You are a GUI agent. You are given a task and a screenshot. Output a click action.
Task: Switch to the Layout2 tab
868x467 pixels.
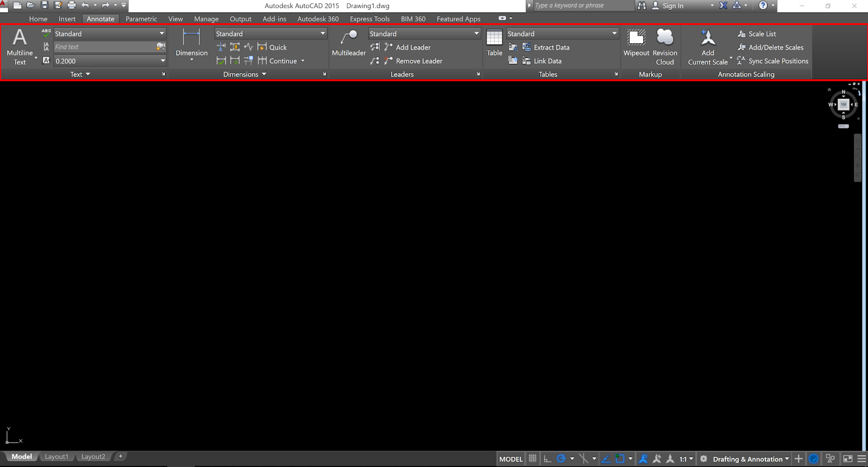[93, 457]
